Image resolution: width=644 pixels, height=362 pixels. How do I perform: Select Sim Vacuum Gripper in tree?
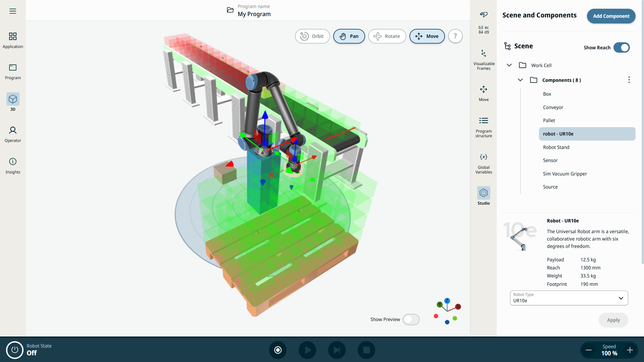[565, 174]
